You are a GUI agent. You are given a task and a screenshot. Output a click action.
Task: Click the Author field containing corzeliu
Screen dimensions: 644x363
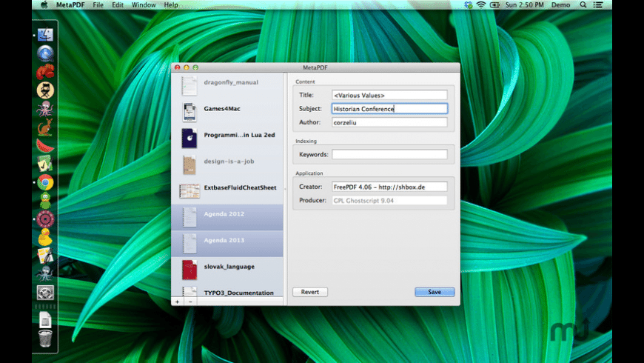tap(389, 122)
